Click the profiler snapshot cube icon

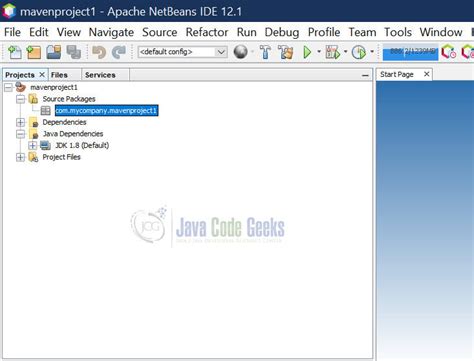click(x=449, y=52)
